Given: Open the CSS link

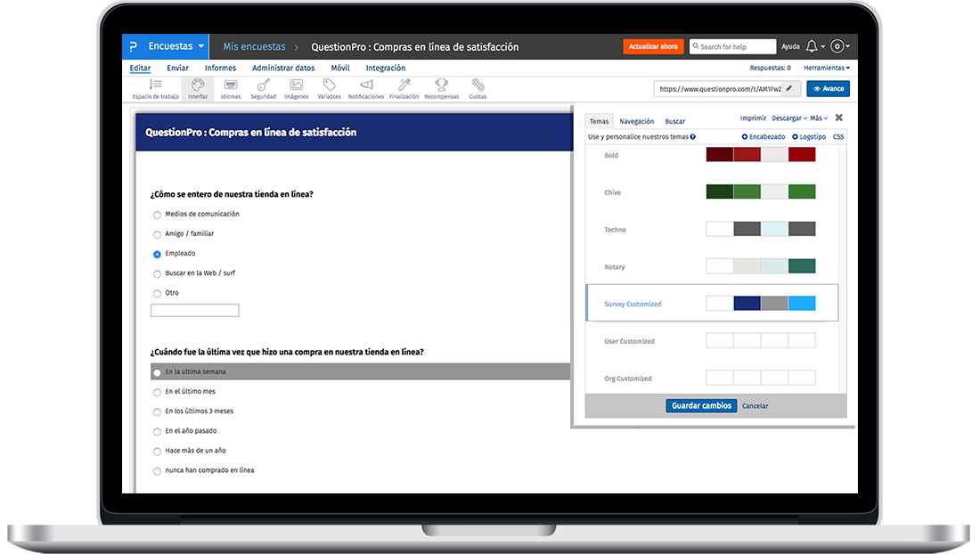Looking at the screenshot, I should (838, 137).
